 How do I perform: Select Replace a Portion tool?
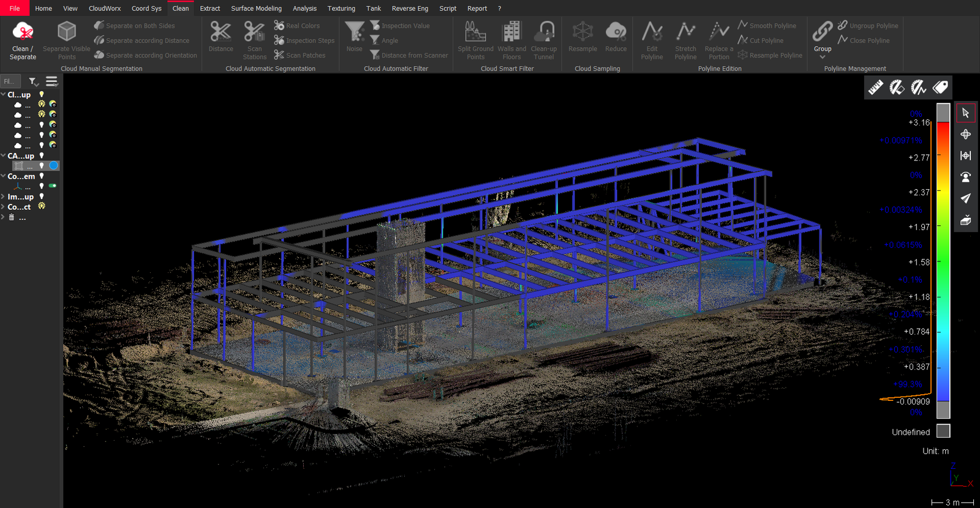[x=718, y=40]
